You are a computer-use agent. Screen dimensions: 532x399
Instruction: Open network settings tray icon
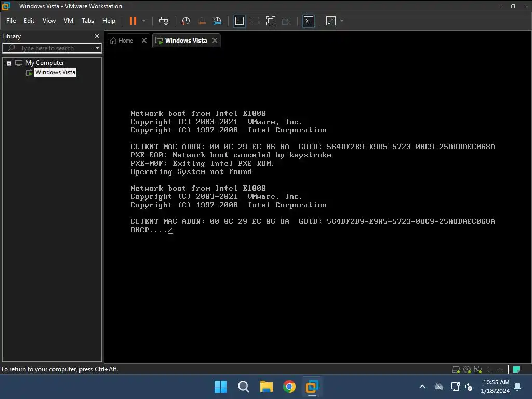(455, 387)
